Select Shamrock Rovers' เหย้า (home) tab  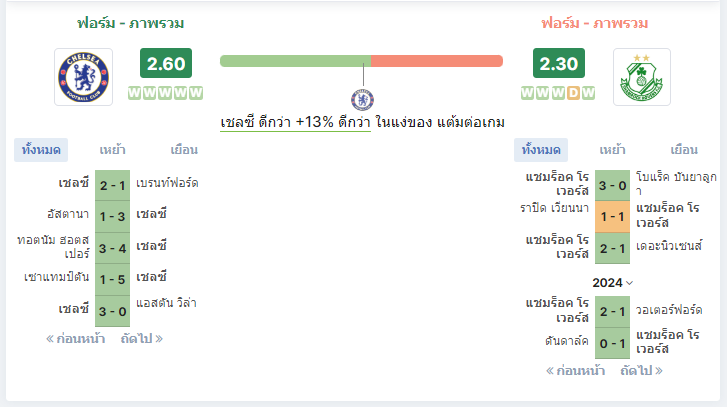(x=612, y=150)
